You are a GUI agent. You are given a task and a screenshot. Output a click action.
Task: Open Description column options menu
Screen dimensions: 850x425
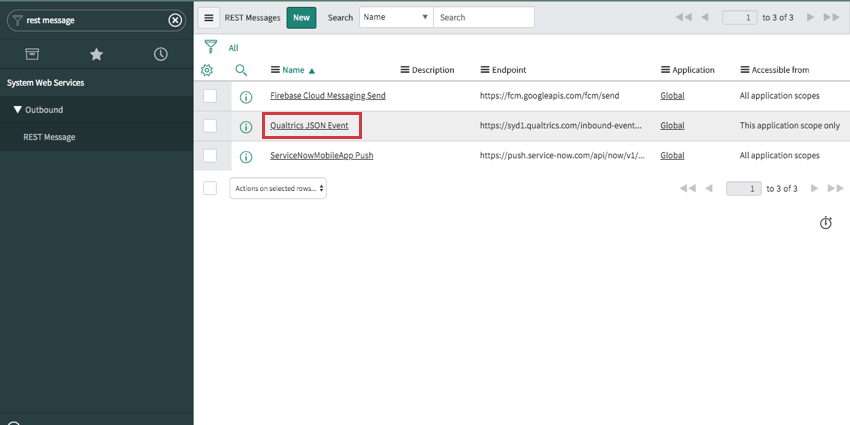point(405,70)
